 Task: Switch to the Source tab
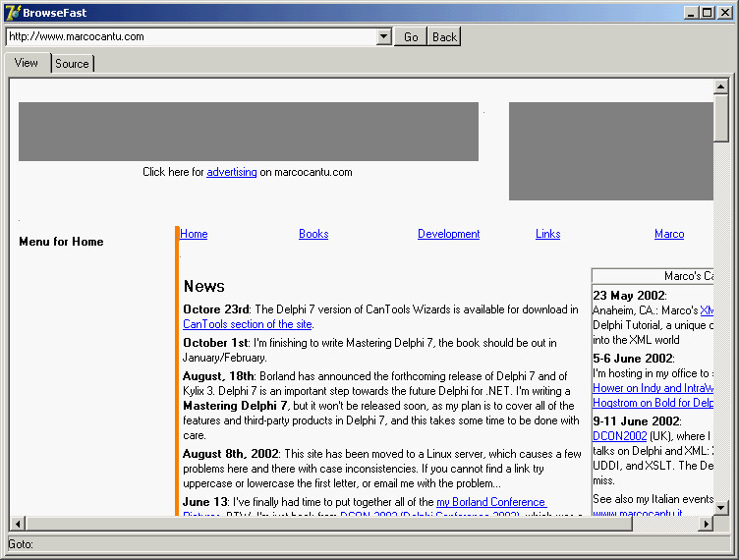[72, 64]
